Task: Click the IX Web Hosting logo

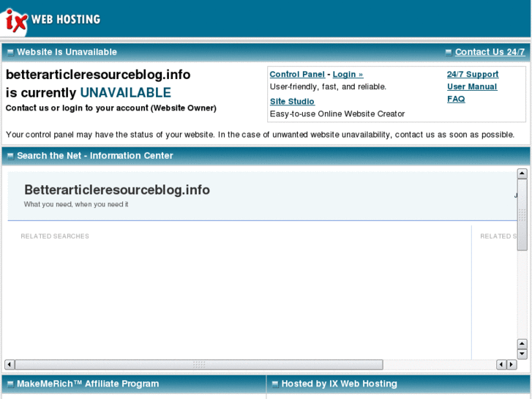Action: (x=50, y=20)
